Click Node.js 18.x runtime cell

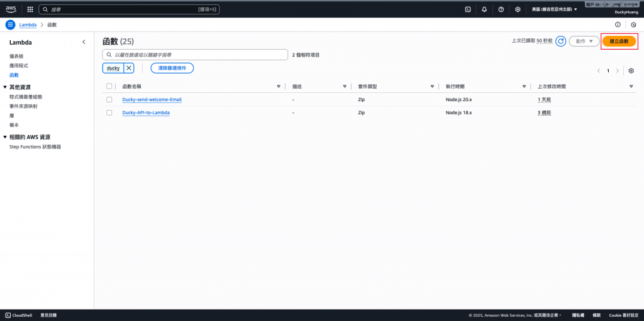click(458, 112)
